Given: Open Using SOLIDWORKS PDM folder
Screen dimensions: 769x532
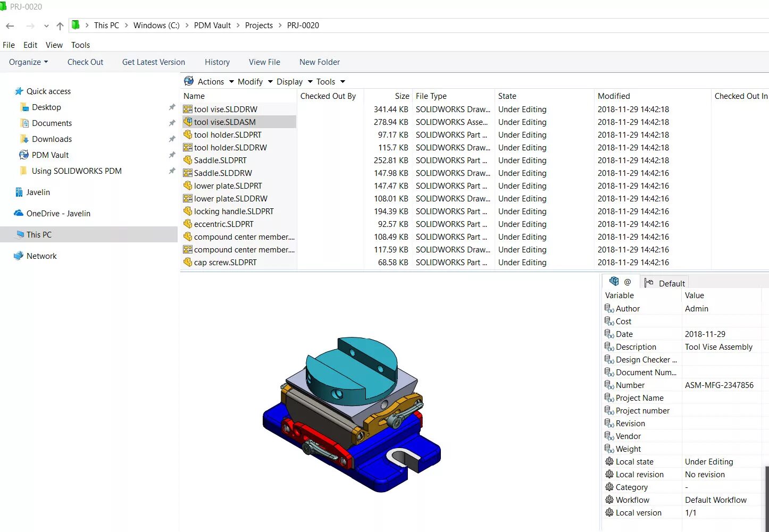Looking at the screenshot, I should coord(77,171).
